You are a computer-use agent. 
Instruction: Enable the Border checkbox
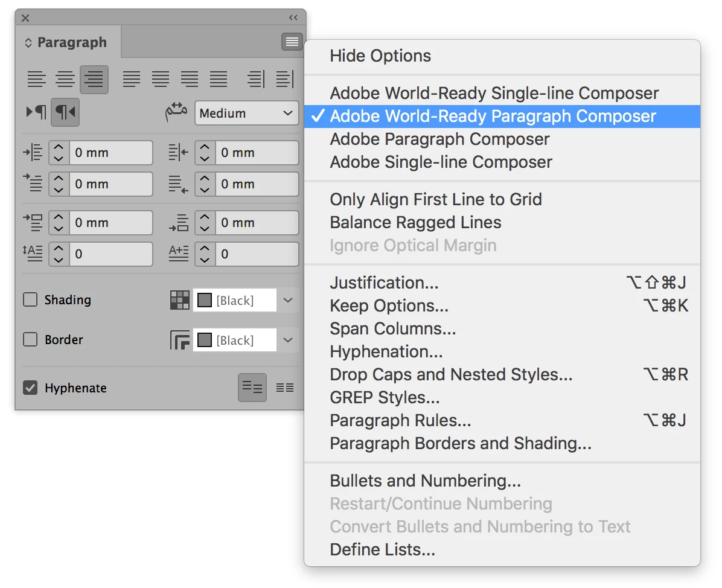[x=30, y=340]
